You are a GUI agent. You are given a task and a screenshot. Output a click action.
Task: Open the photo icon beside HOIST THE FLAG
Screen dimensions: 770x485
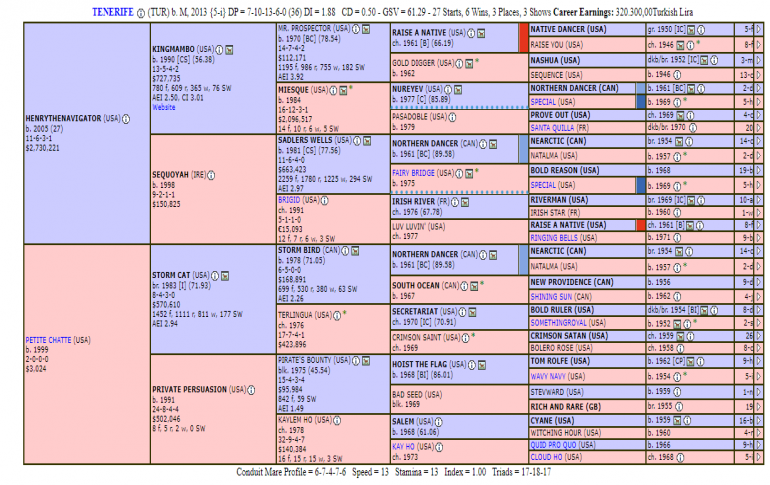tap(485, 366)
